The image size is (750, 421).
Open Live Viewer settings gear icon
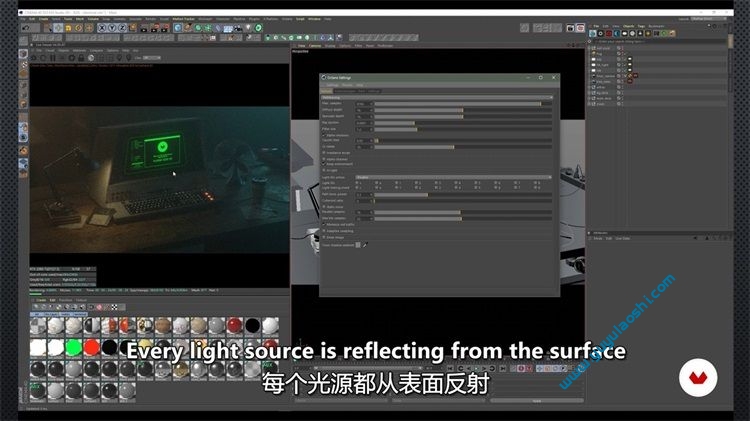72,58
